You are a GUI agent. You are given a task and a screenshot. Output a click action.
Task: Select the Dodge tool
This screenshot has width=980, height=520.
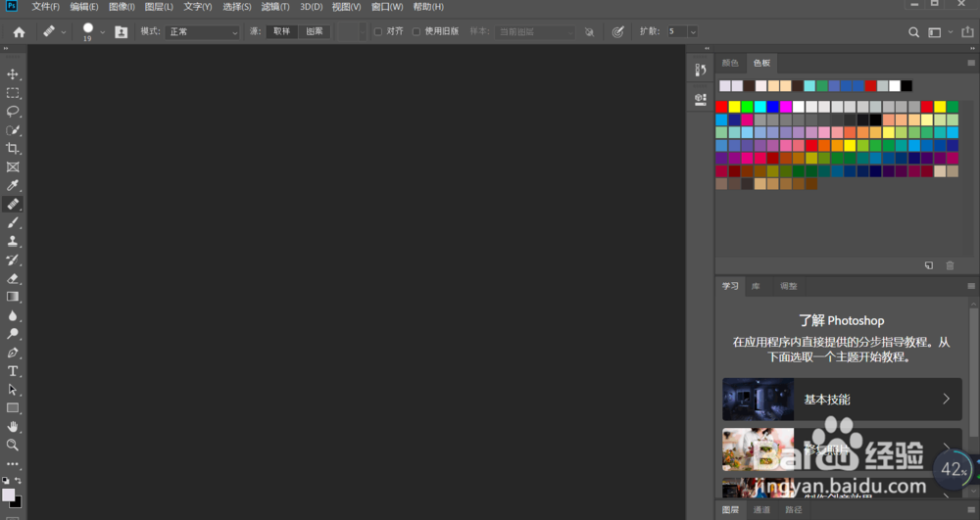13,334
